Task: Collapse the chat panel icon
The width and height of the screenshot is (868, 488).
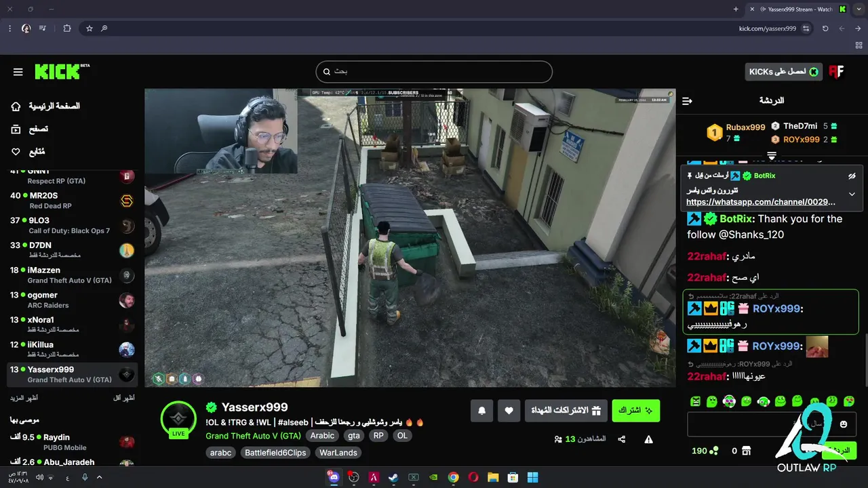Action: pos(687,101)
